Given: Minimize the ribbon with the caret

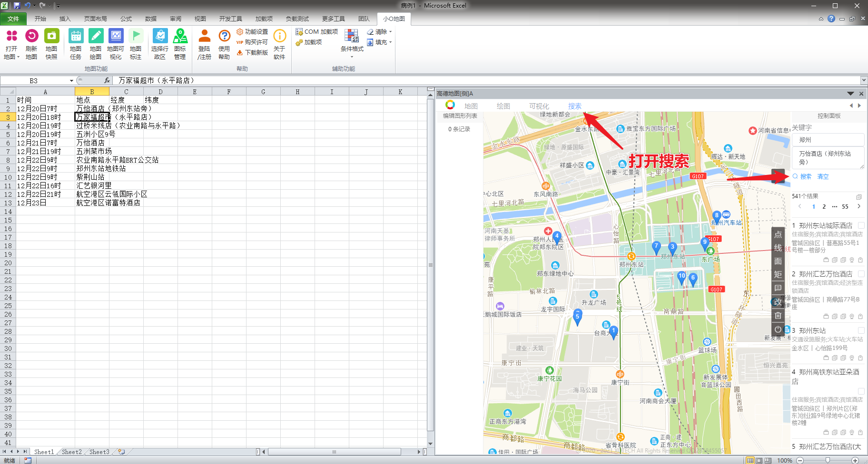Looking at the screenshot, I should 821,19.
